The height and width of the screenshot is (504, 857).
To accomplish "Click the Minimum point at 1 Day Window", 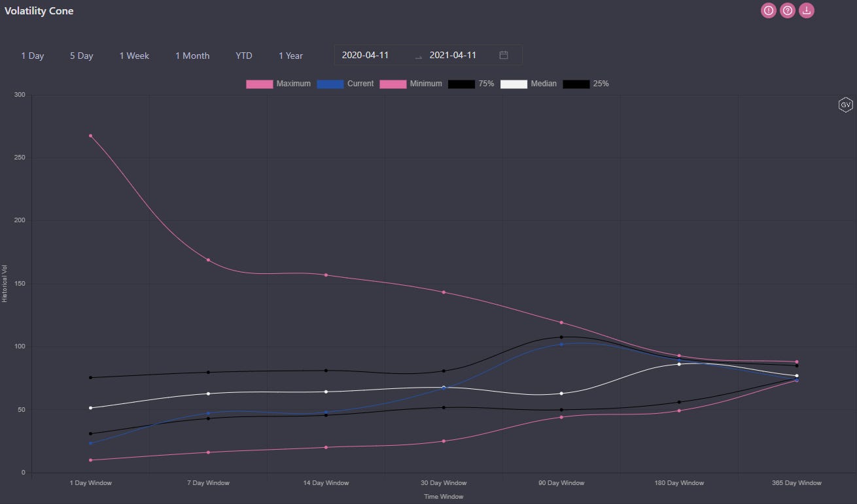I will point(90,460).
